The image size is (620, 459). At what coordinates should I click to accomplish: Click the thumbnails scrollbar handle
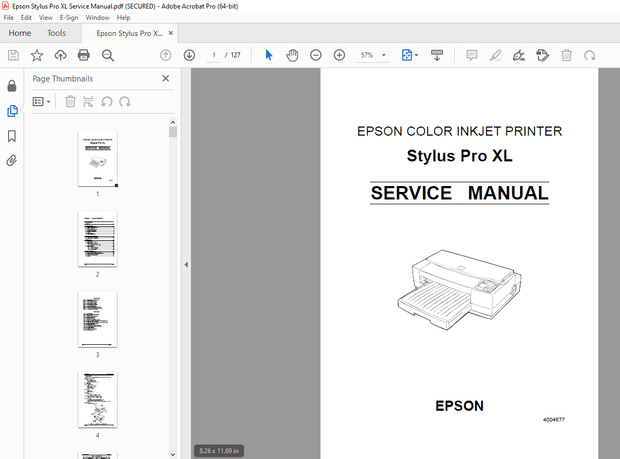click(173, 132)
